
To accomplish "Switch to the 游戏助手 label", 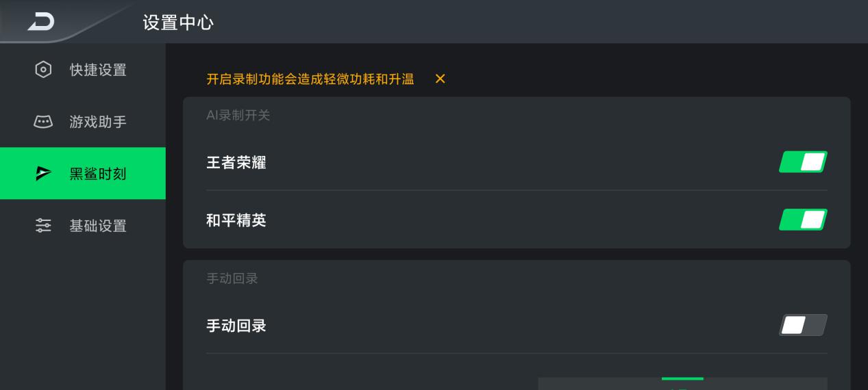I will tap(98, 122).
